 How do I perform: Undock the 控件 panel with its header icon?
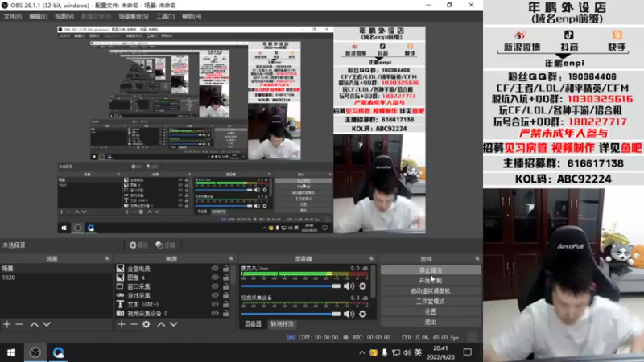point(477,258)
